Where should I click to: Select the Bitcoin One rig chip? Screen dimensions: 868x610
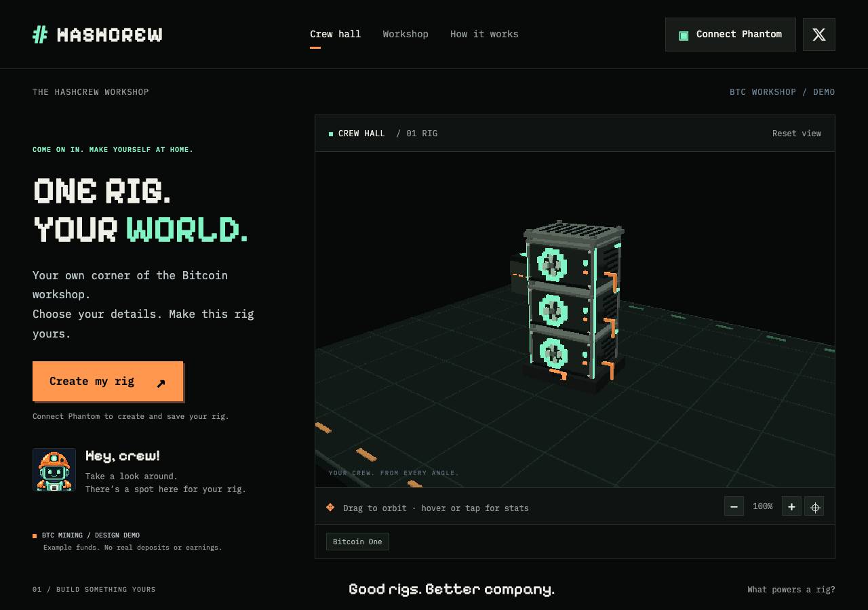[x=357, y=542]
